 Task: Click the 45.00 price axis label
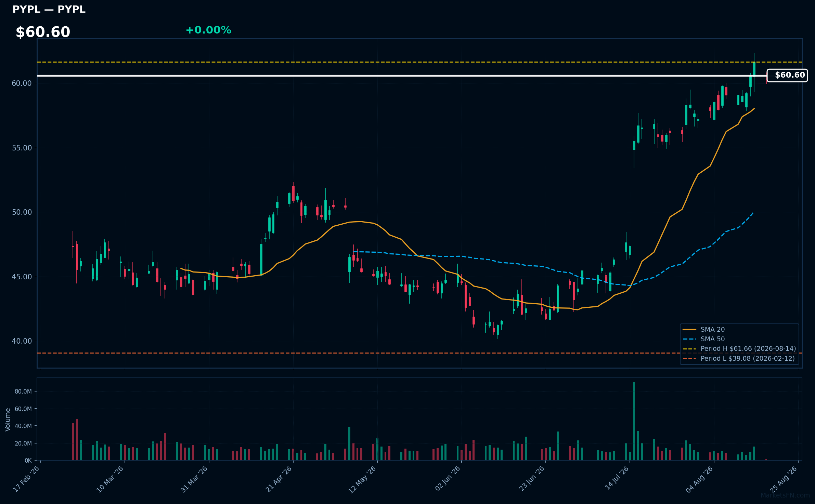coord(22,277)
